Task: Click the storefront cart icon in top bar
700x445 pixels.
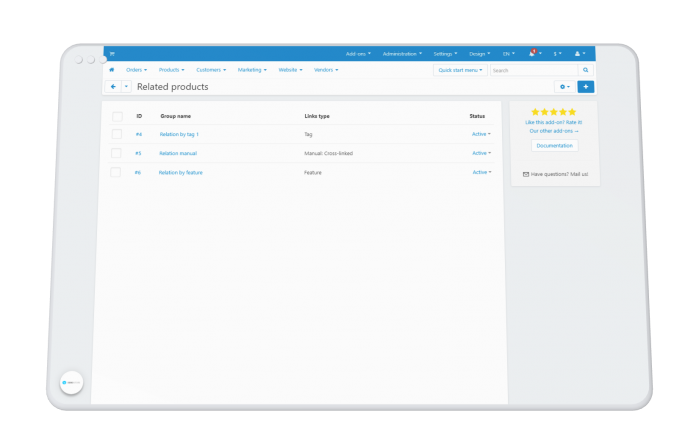Action: (112, 54)
